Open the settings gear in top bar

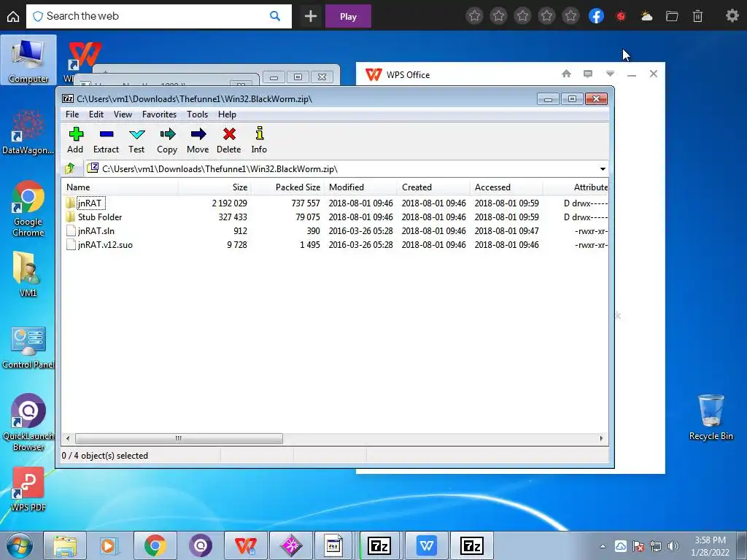click(x=732, y=16)
